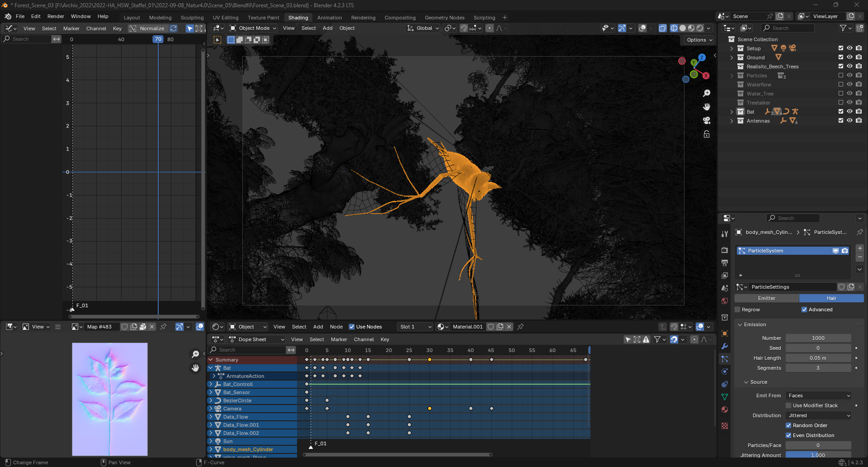This screenshot has height=467, width=868.
Task: Disable Setup collection in renders
Action: (x=859, y=48)
